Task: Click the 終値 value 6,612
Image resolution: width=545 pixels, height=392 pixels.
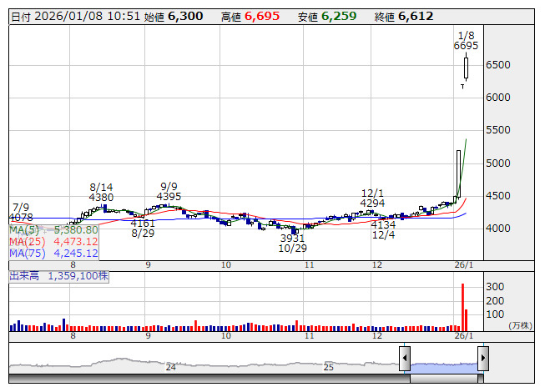Action: (x=416, y=16)
